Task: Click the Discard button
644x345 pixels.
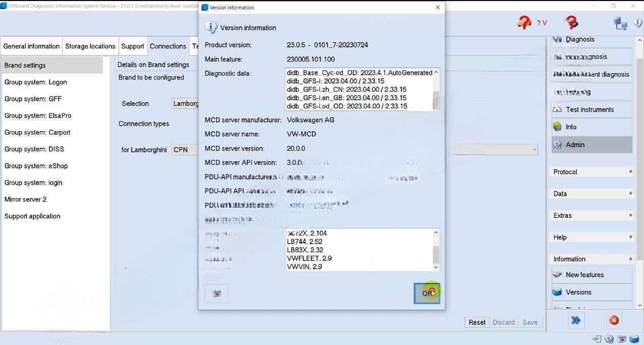Action: 504,322
